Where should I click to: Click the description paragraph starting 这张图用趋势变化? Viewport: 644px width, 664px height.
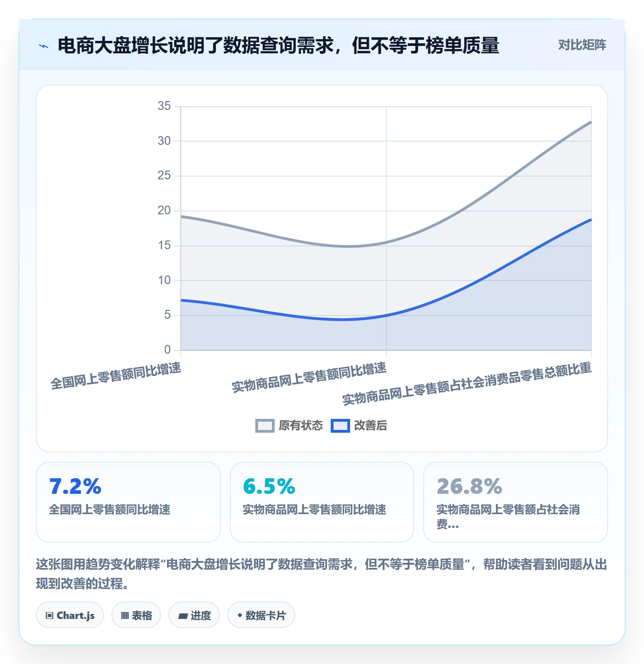322,574
